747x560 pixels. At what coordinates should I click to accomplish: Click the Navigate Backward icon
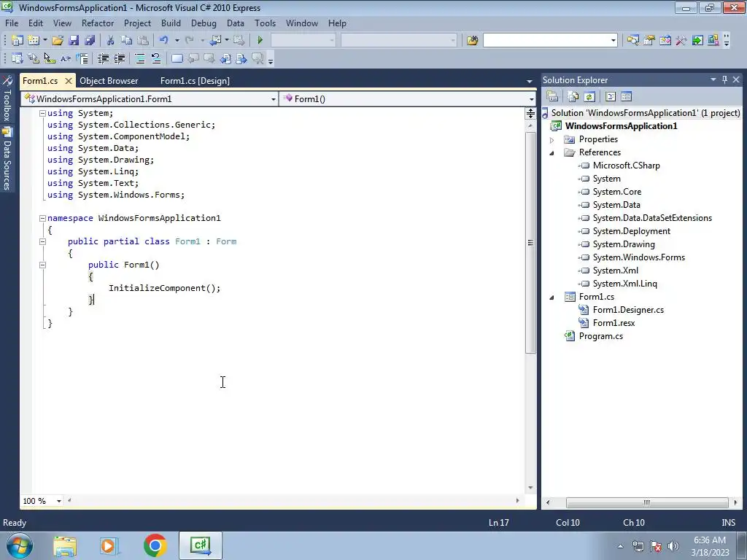coord(216,41)
